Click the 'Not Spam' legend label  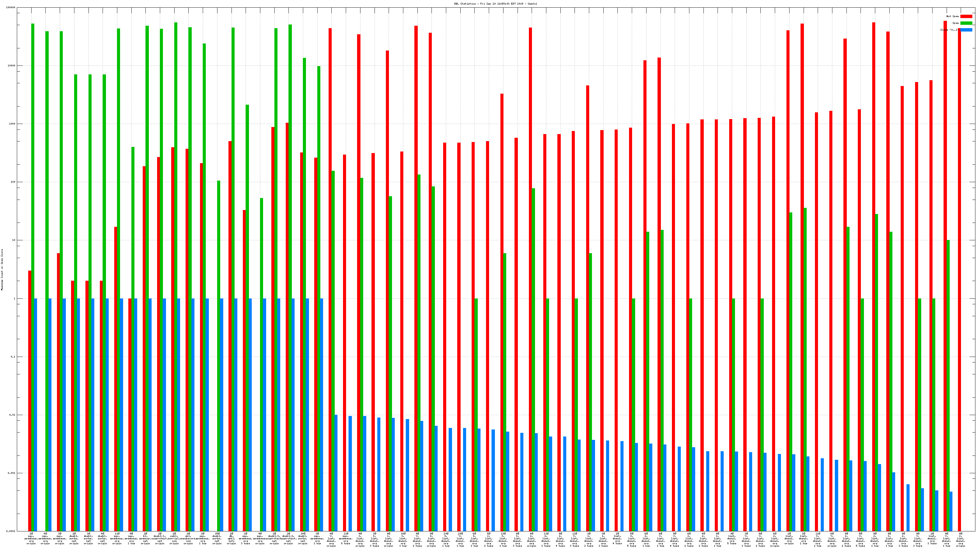(x=953, y=16)
